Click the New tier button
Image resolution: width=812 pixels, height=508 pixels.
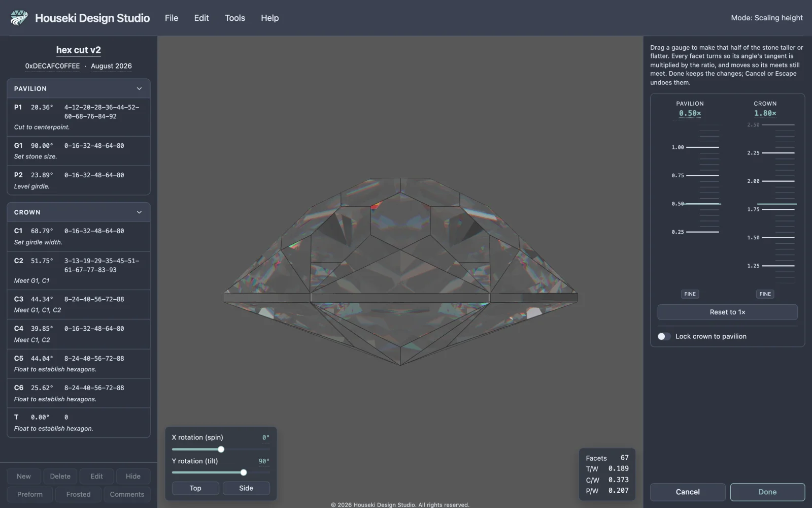pyautogui.click(x=24, y=477)
